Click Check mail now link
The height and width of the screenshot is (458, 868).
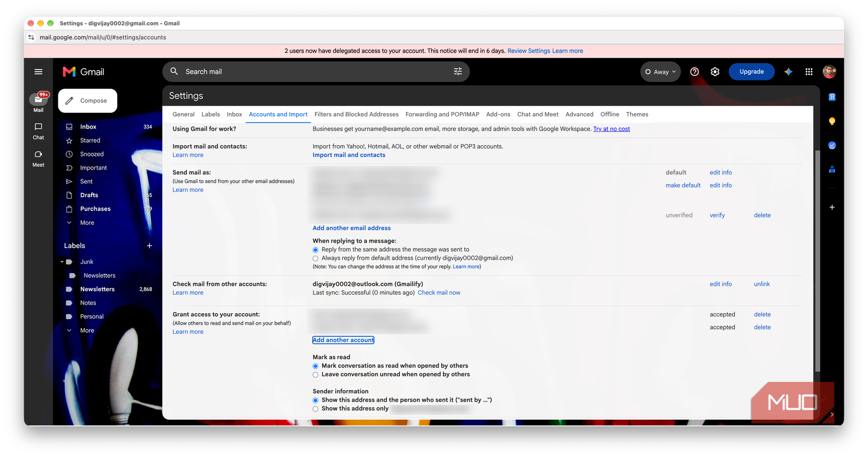(439, 293)
